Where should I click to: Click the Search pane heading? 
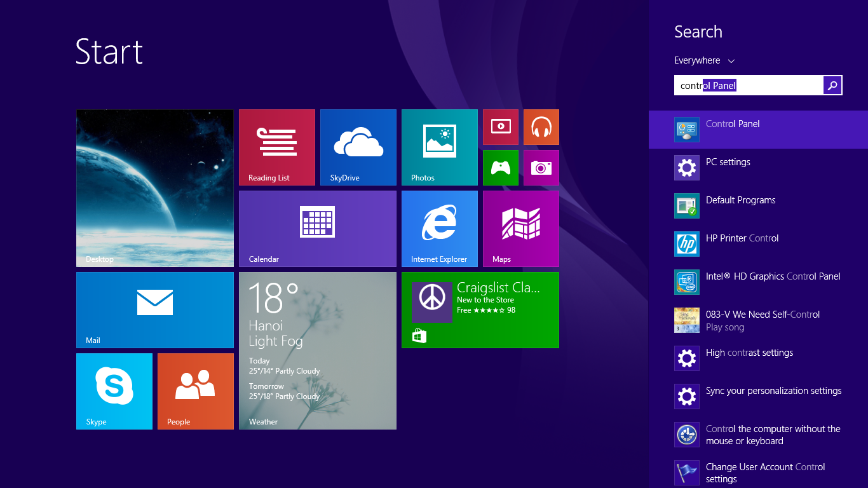click(x=698, y=32)
